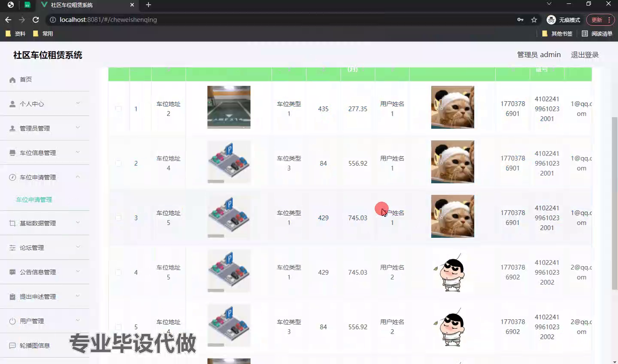The image size is (618, 364).
Task: Click the home icon beside 首页
Action: click(x=12, y=80)
